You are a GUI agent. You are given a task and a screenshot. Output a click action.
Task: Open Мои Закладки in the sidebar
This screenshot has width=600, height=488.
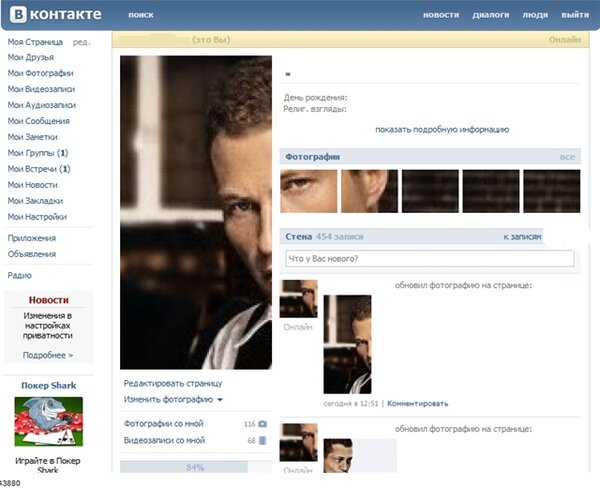pos(35,201)
